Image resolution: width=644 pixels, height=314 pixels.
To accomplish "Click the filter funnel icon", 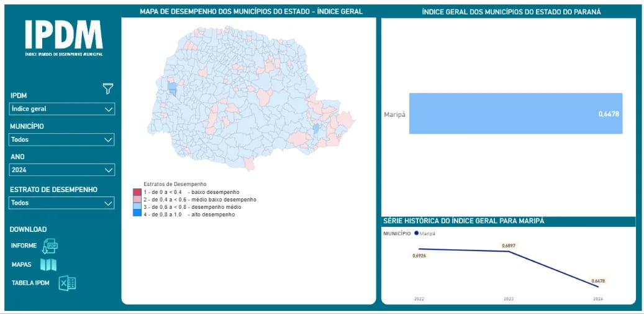I will tap(108, 88).
